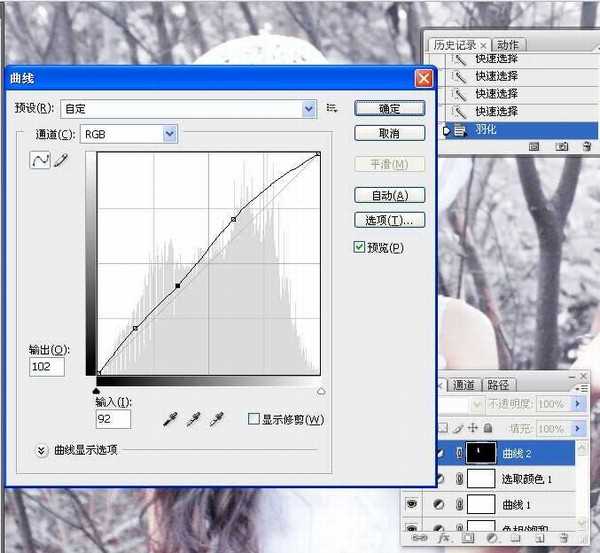Select the curve point editing tool
Image resolution: width=600 pixels, height=553 pixels.
point(41,161)
